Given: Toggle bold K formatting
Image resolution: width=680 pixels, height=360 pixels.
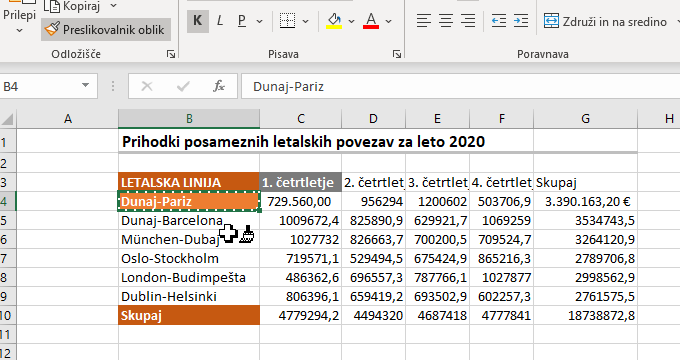Looking at the screenshot, I should (198, 21).
